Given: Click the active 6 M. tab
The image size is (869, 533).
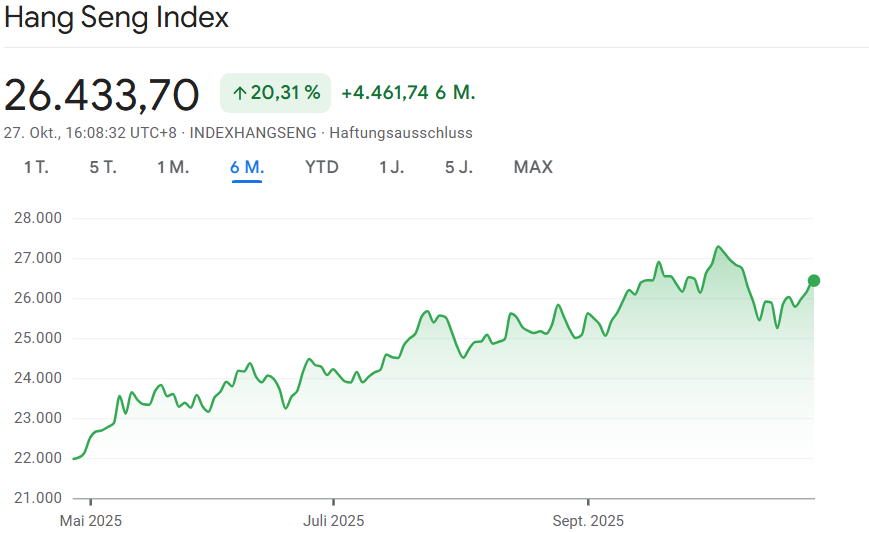Looking at the screenshot, I should pyautogui.click(x=247, y=167).
